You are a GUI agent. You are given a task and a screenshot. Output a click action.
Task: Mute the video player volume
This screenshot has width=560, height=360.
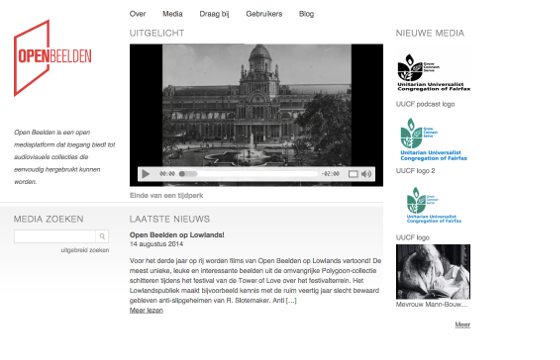tap(366, 174)
